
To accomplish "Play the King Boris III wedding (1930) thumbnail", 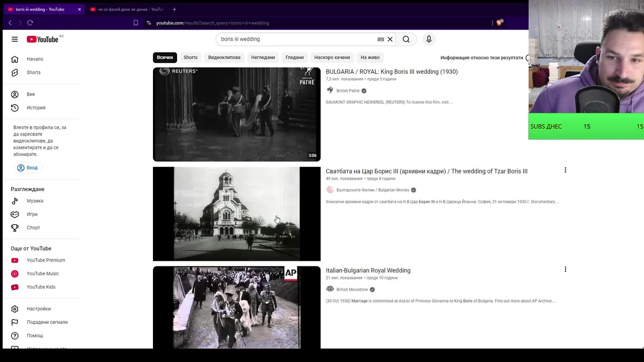I will point(236,114).
